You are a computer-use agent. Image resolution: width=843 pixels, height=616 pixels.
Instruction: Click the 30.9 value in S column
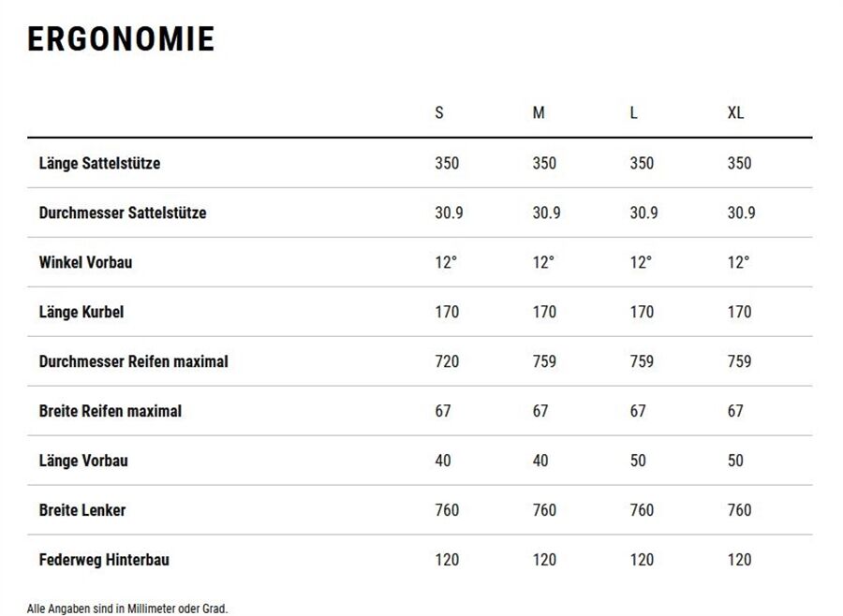pos(449,213)
